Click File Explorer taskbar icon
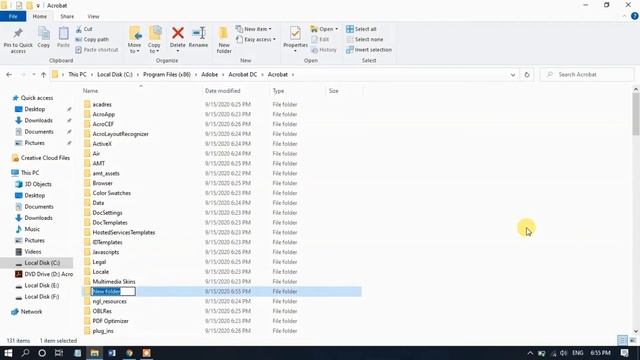Image resolution: width=640 pixels, height=360 pixels. click(94, 353)
